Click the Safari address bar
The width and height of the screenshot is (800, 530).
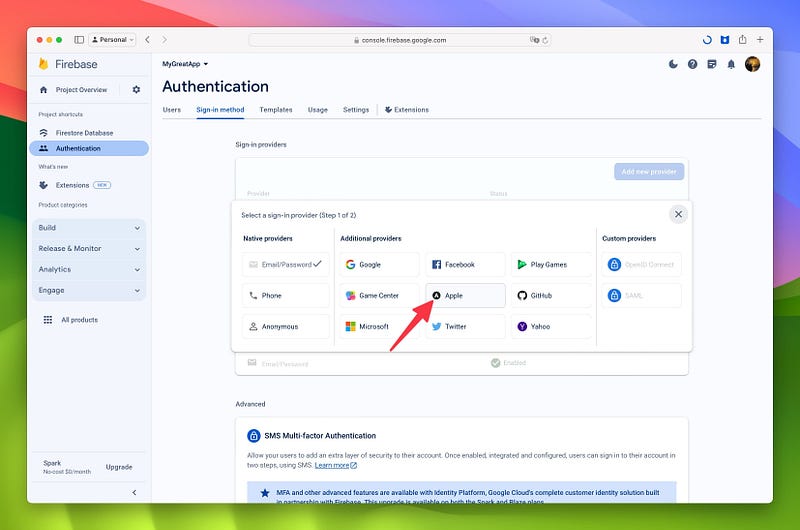point(399,40)
